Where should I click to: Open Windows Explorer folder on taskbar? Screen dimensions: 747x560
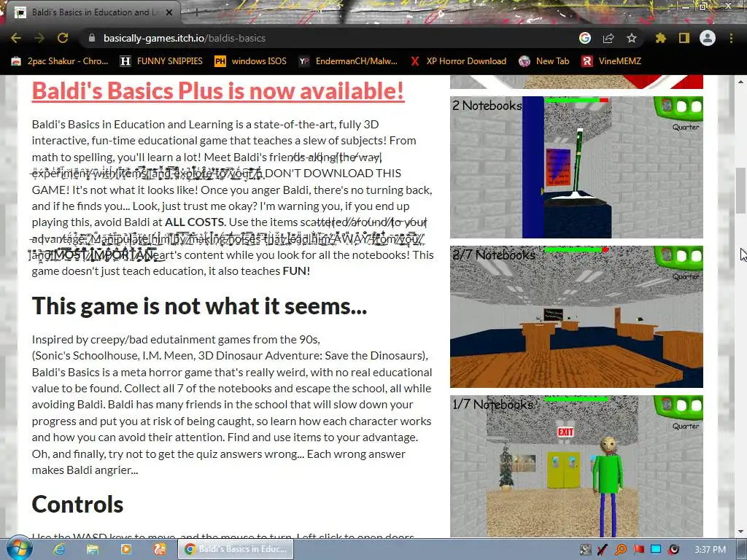point(93,549)
